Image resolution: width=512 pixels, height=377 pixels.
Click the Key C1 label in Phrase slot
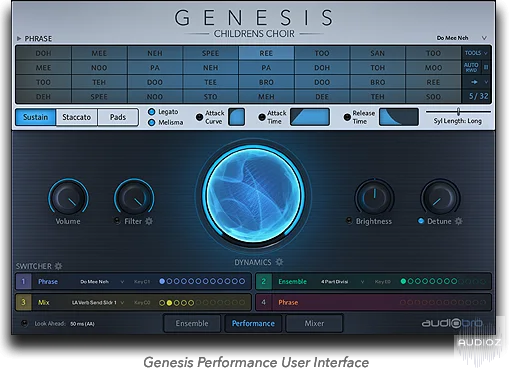pyautogui.click(x=142, y=282)
